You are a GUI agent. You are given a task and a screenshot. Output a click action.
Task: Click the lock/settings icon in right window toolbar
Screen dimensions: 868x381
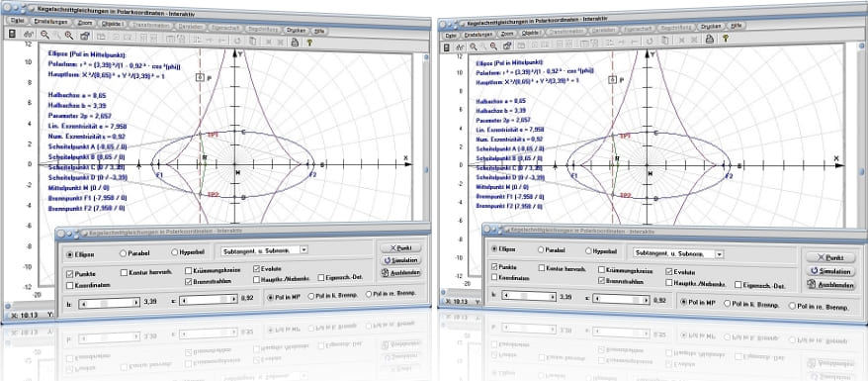(x=507, y=45)
